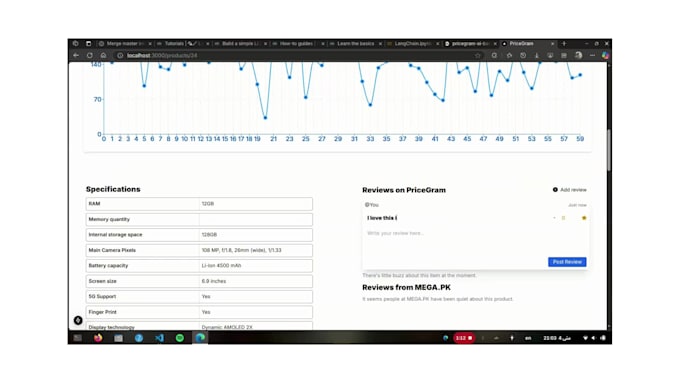
Task: Click the Battery capacity Li-Ion 4500 mAh cell
Action: (255, 265)
